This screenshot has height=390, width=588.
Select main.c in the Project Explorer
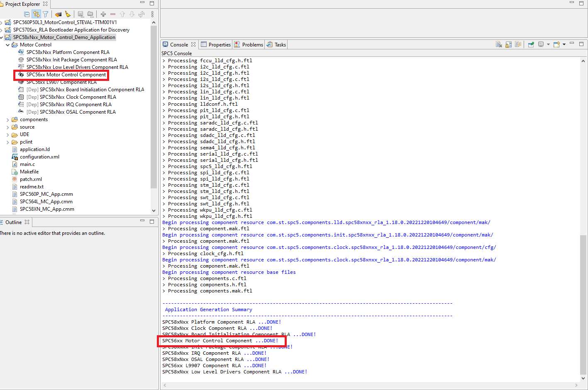[x=28, y=164]
